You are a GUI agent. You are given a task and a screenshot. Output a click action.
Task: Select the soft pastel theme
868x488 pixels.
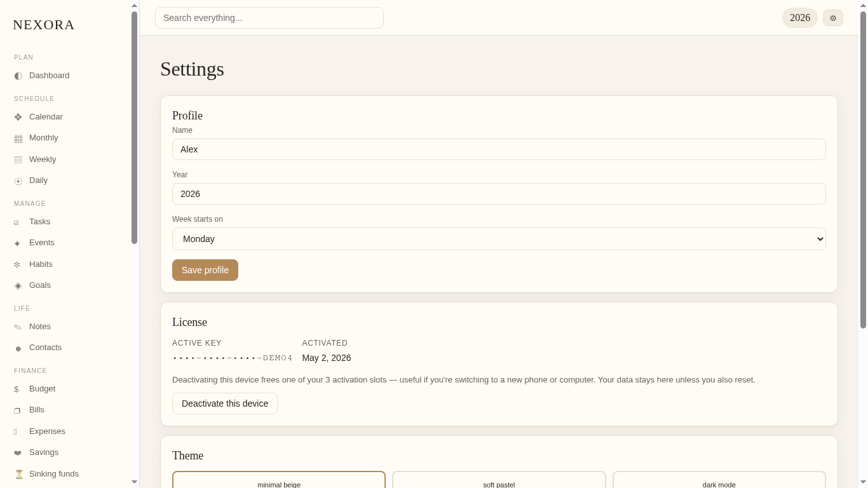[499, 480]
